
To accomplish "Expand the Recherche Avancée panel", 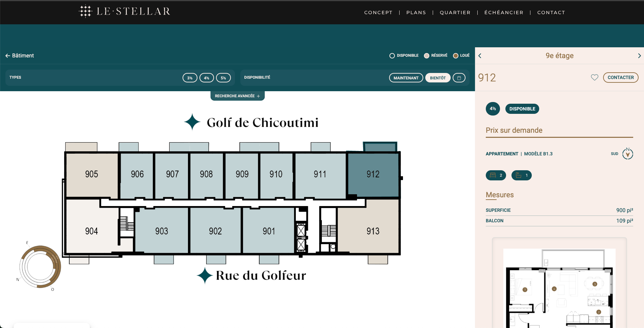I will pyautogui.click(x=237, y=96).
